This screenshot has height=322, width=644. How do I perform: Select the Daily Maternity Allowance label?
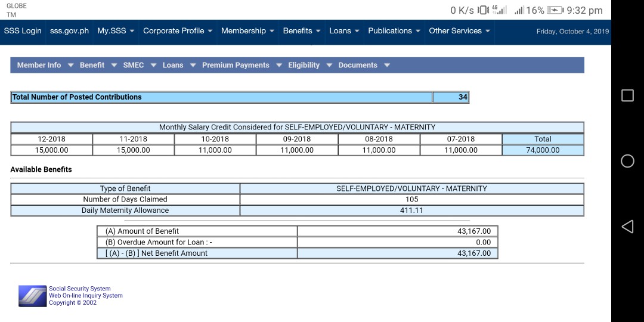click(x=125, y=210)
